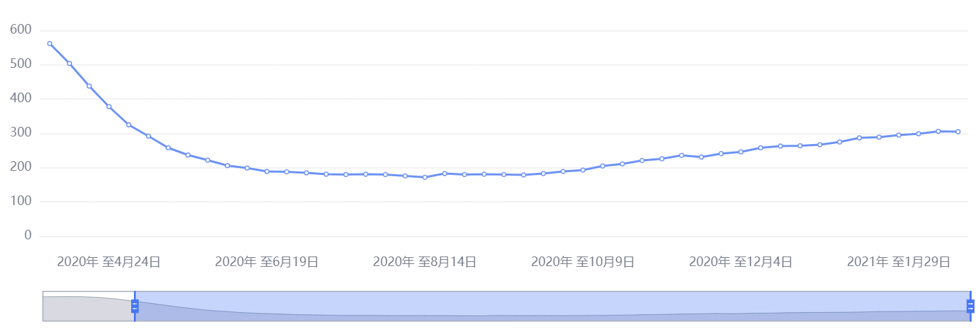Viewport: 980px width, 334px height.
Task: Click the gray unselected area of zoom bar
Action: [88, 306]
